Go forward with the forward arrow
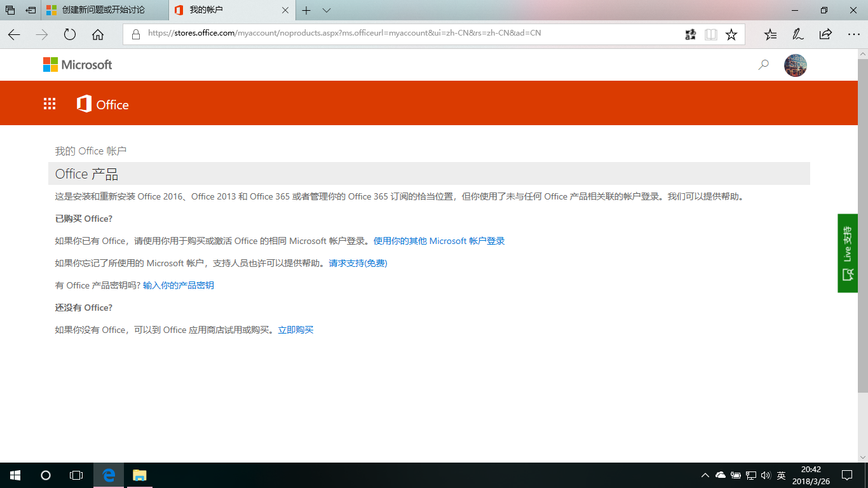868x488 pixels. pyautogui.click(x=42, y=34)
